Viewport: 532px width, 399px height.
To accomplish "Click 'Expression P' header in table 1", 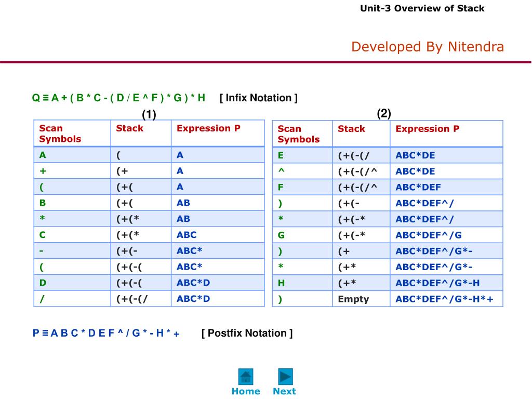I will click(x=208, y=128).
